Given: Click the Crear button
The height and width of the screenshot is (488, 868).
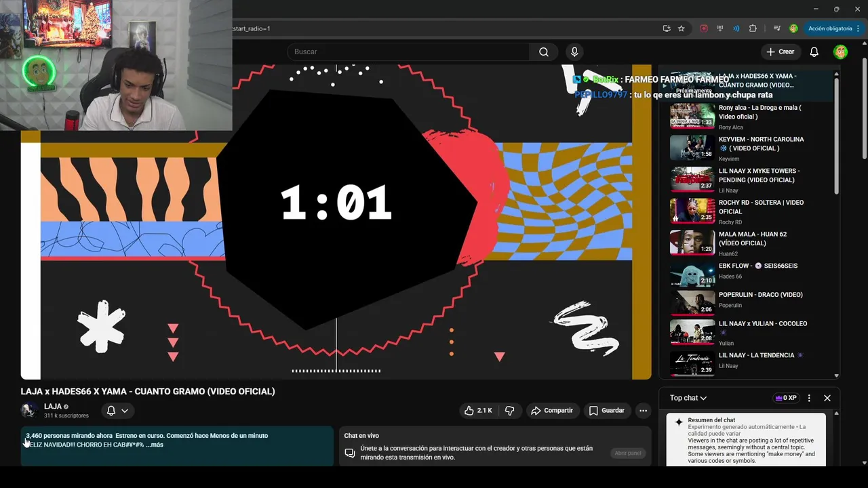Looking at the screenshot, I should pyautogui.click(x=780, y=52).
